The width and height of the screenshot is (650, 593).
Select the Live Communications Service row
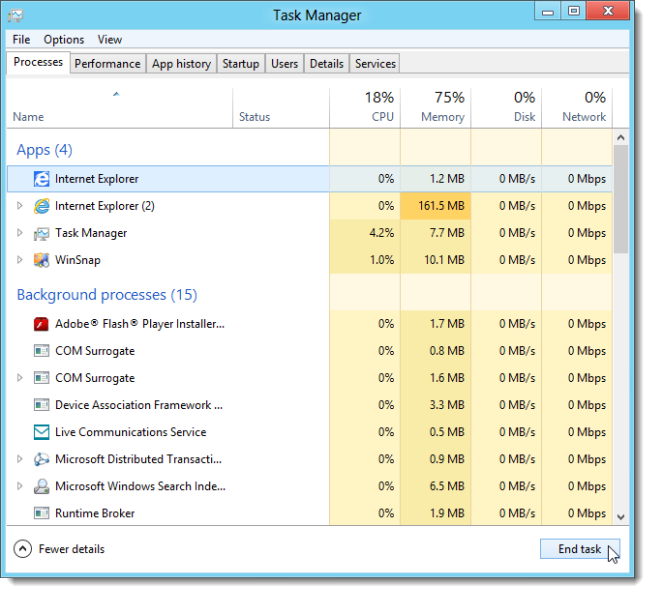[x=309, y=432]
